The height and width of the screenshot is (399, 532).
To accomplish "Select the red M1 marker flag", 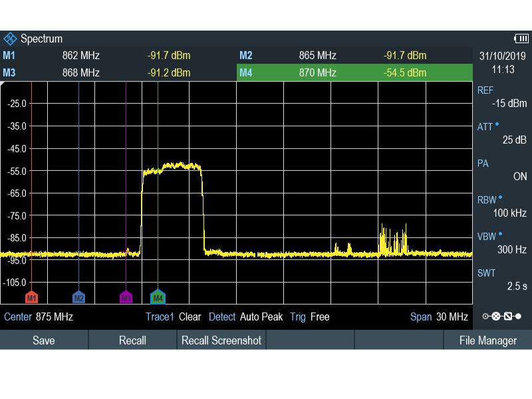I will click(31, 297).
